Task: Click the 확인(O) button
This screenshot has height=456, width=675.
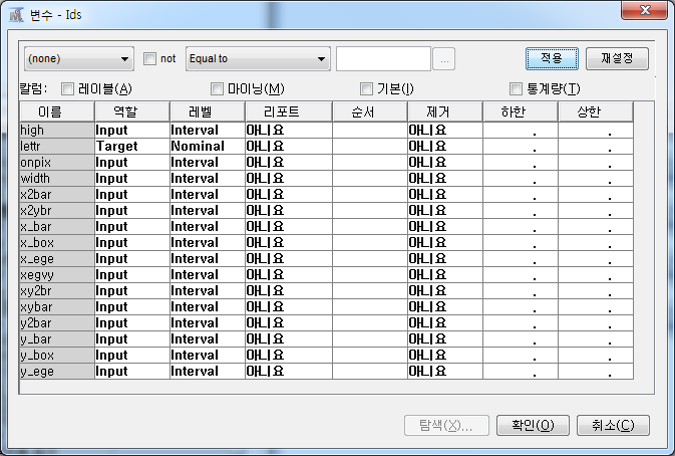Action: [x=533, y=425]
